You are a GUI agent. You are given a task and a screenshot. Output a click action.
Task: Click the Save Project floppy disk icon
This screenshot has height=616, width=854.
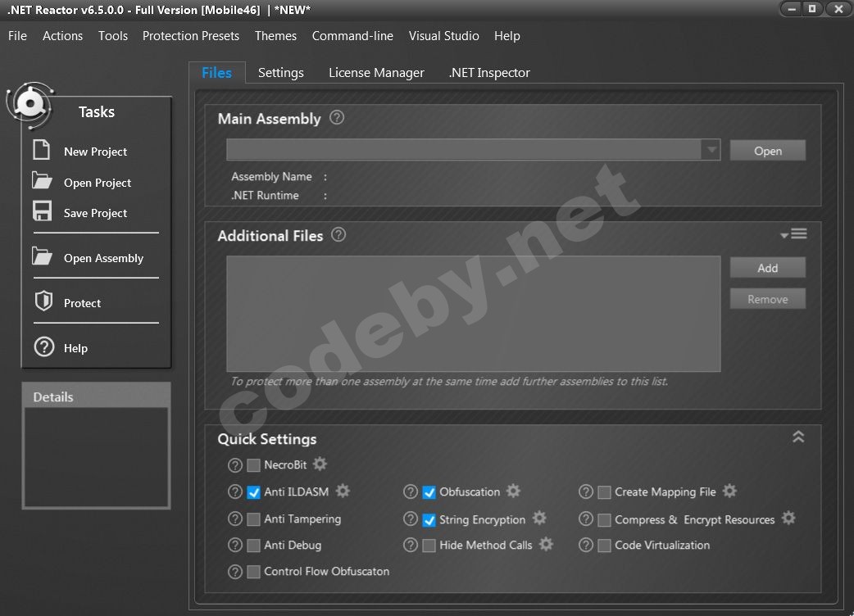(42, 211)
